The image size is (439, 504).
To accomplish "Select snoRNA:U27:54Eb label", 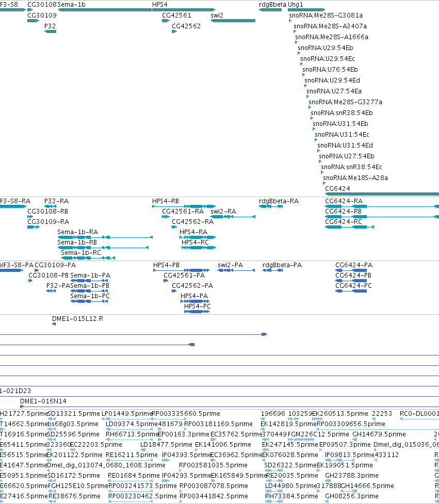I will pos(347,156).
